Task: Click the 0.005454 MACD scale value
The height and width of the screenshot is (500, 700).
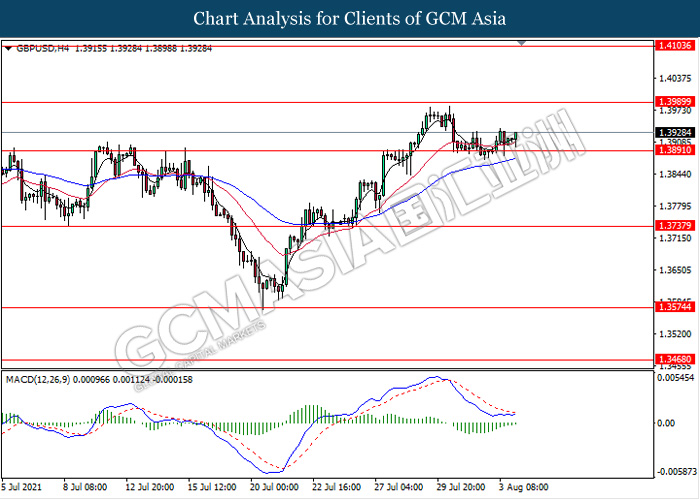Action: pyautogui.click(x=676, y=378)
